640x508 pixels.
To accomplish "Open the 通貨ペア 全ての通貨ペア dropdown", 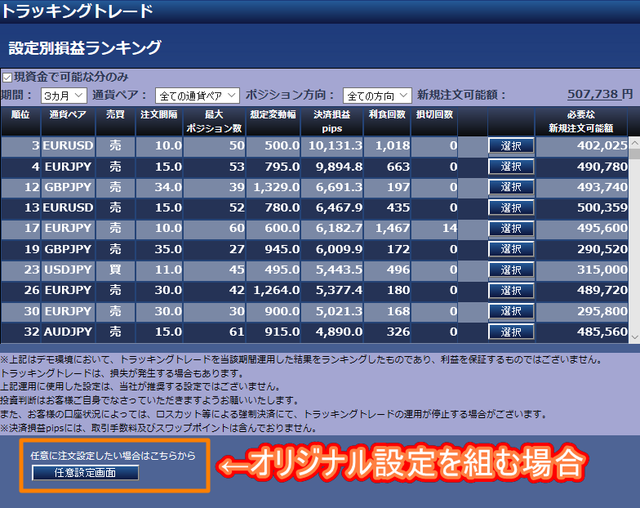I will tap(197, 96).
